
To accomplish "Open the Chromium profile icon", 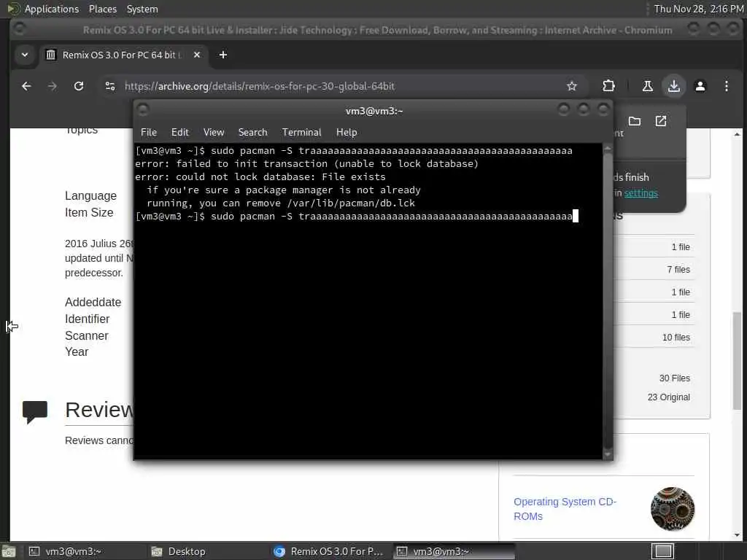I will click(700, 86).
